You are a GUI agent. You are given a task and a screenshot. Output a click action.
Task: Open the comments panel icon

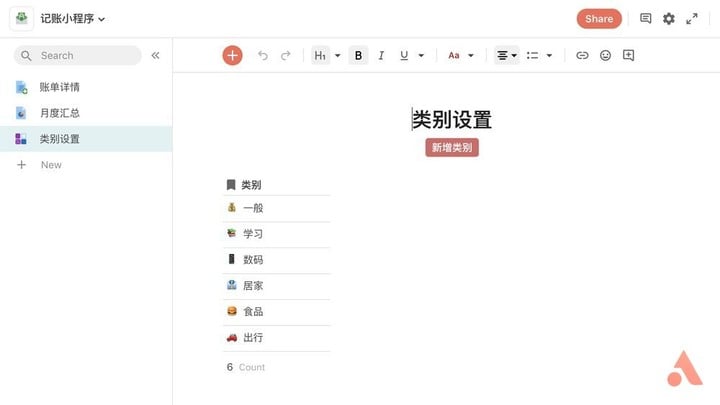point(646,19)
